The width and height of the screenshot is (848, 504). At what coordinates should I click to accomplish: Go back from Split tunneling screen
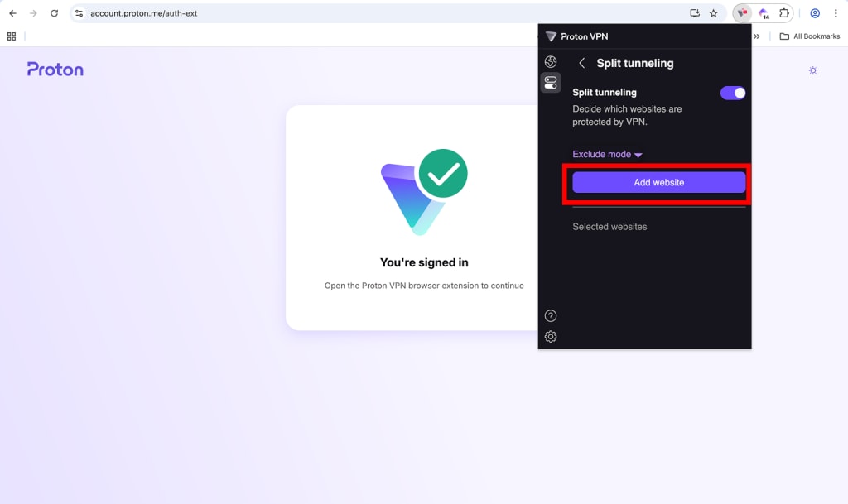582,63
